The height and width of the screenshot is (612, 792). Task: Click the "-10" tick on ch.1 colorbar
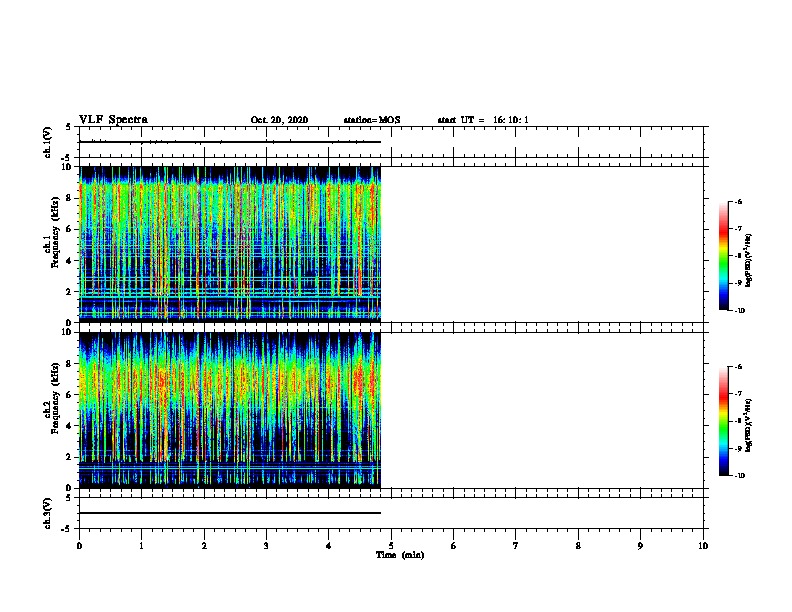click(x=739, y=311)
